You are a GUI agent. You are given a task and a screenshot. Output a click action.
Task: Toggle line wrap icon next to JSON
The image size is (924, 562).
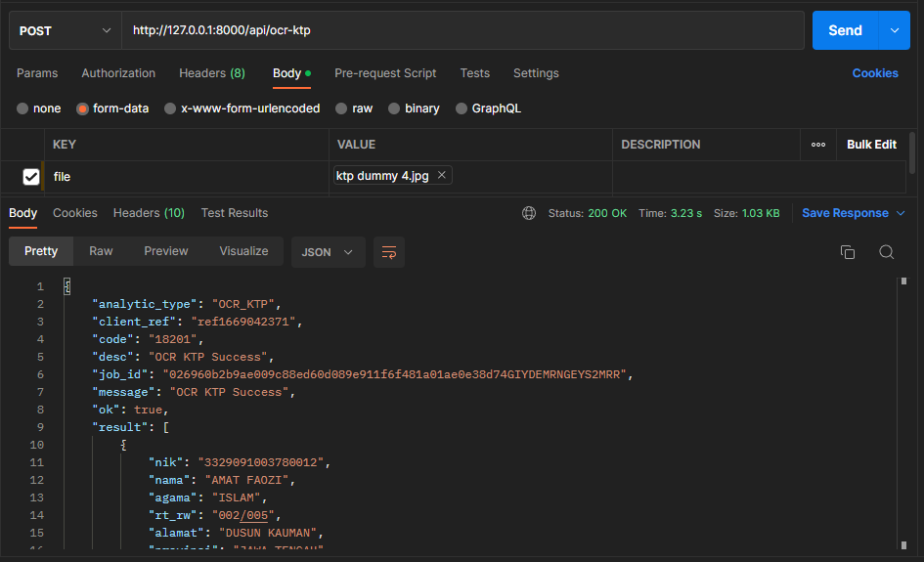(389, 252)
